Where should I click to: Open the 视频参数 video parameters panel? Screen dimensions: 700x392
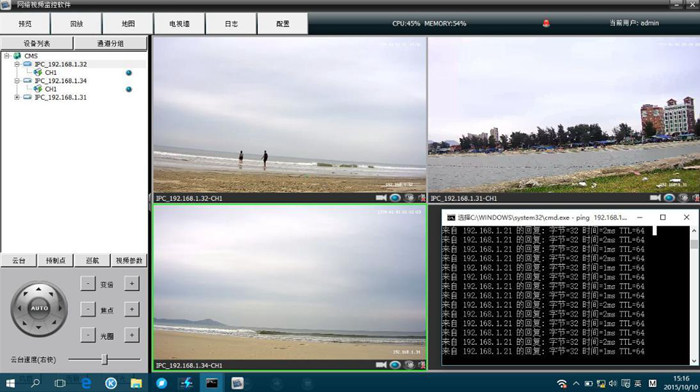coord(129,260)
